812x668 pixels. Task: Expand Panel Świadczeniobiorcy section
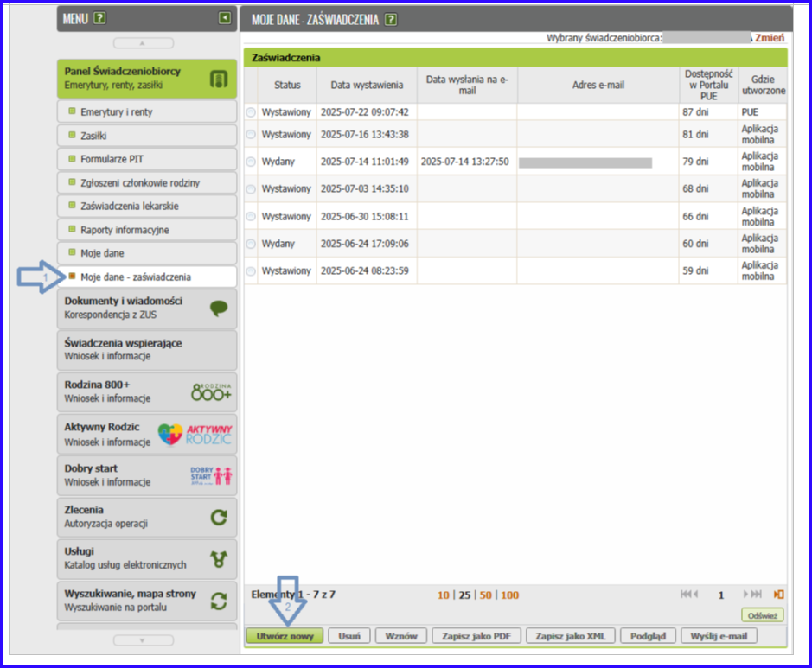pyautogui.click(x=146, y=78)
